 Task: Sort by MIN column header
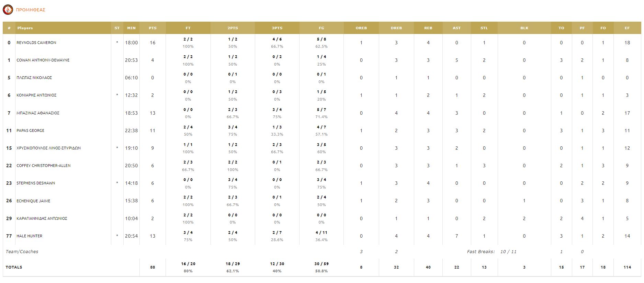coord(131,28)
